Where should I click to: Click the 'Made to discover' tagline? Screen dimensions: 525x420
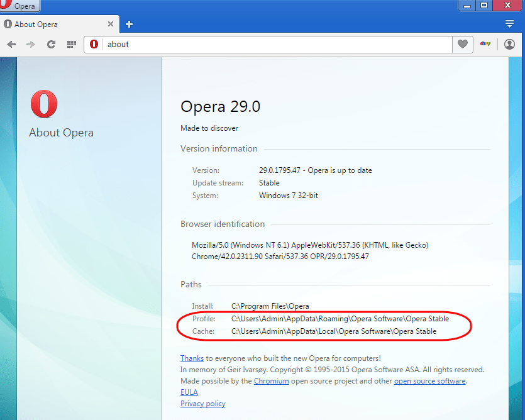coord(209,128)
